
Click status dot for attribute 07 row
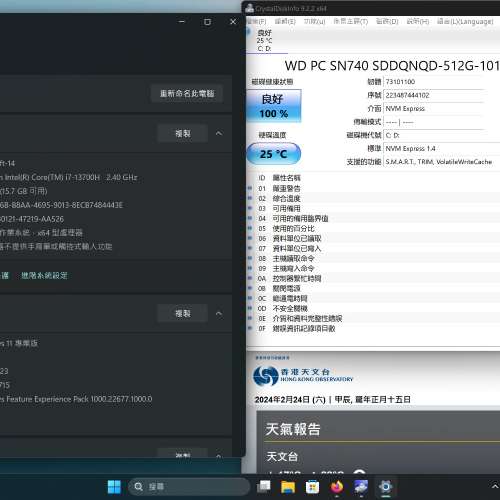tap(250, 248)
